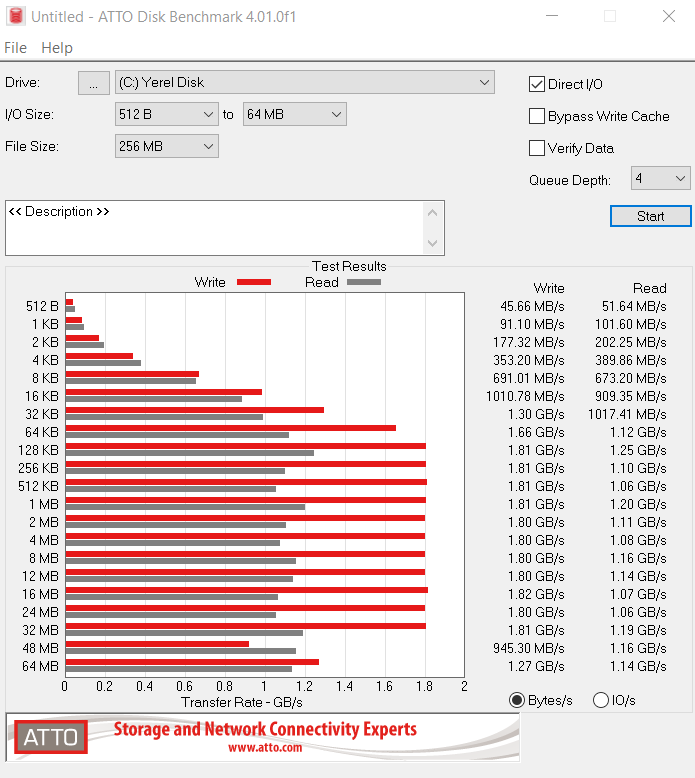Click the 1.66 GB/s write value
This screenshot has height=778, width=695.
(536, 432)
